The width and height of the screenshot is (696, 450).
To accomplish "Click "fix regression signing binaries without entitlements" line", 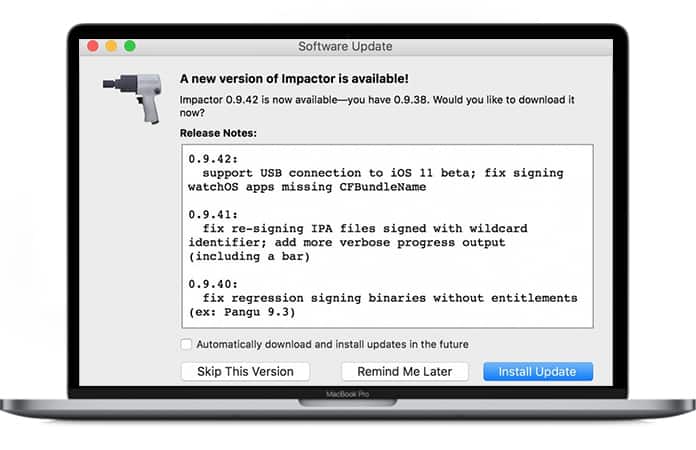I will click(390, 298).
